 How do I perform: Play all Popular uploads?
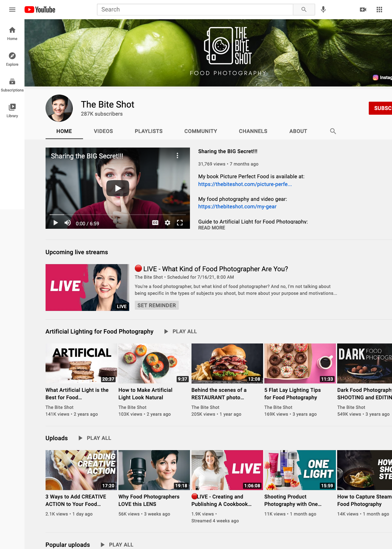[x=117, y=545]
